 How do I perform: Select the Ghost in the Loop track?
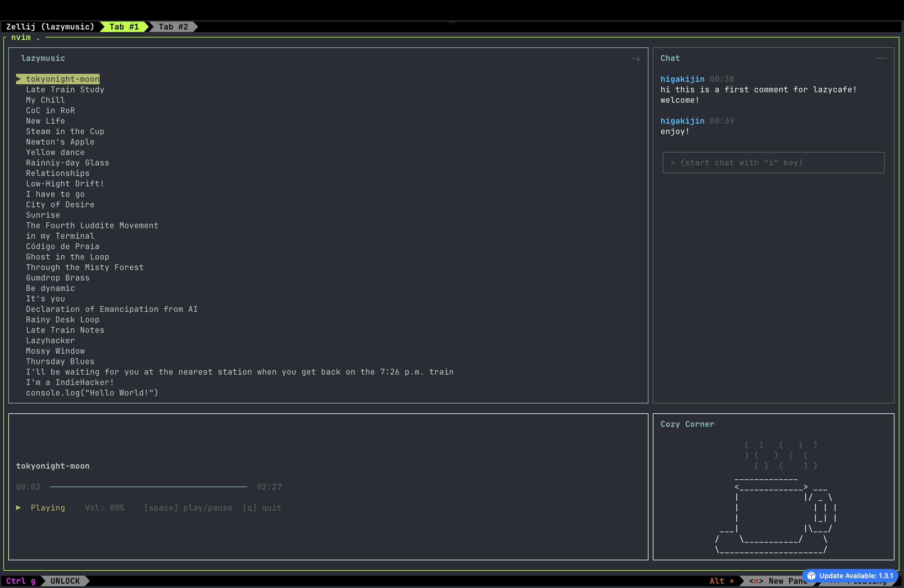[67, 257]
